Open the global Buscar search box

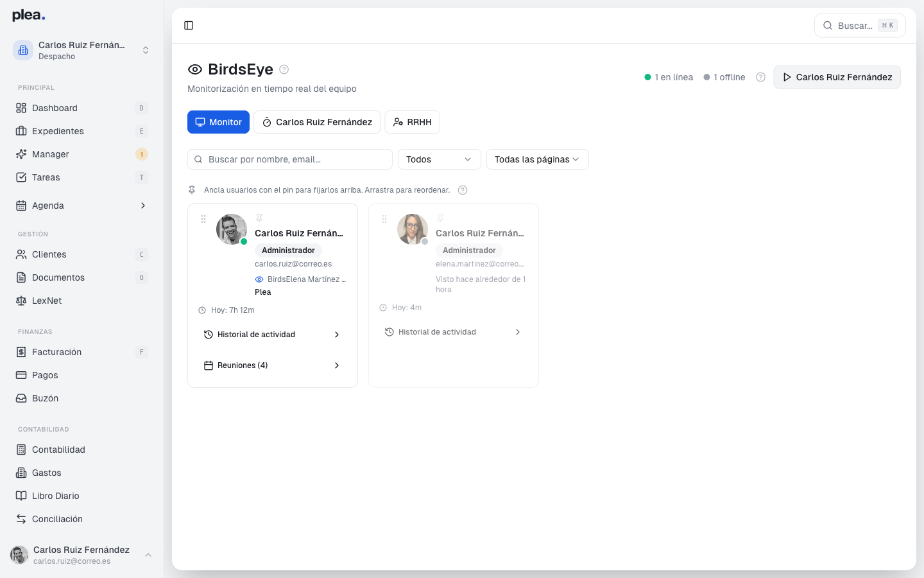pos(860,26)
